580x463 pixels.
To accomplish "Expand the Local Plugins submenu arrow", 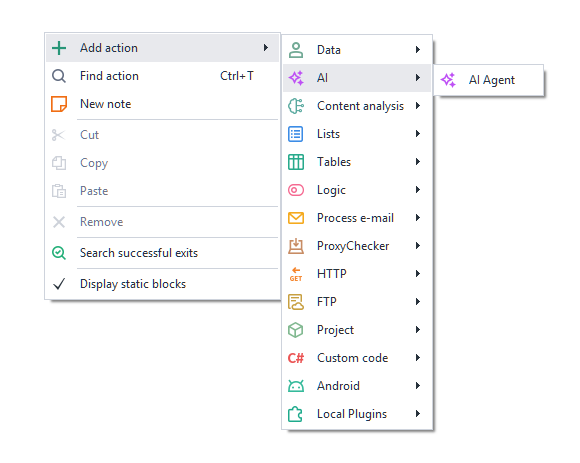I will [418, 414].
